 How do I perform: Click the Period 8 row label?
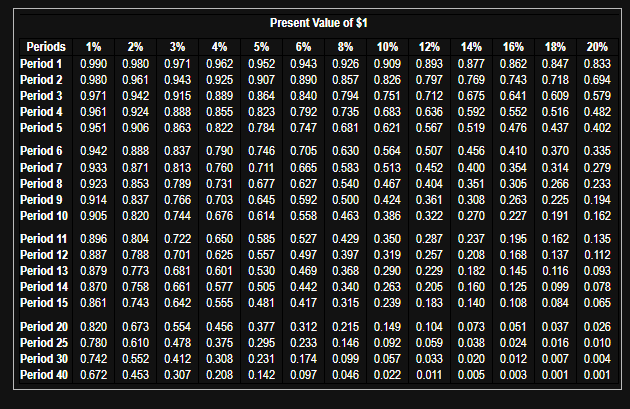pyautogui.click(x=41, y=184)
